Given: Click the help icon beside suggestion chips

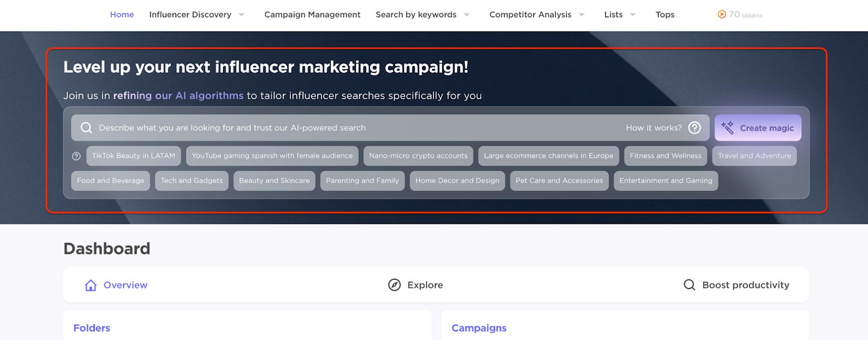Looking at the screenshot, I should click(x=76, y=156).
